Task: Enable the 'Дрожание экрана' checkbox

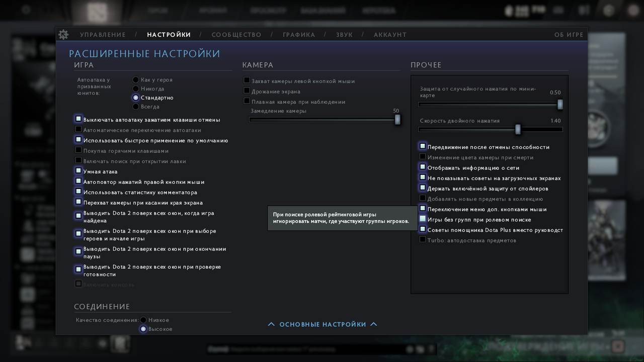Action: [x=247, y=91]
